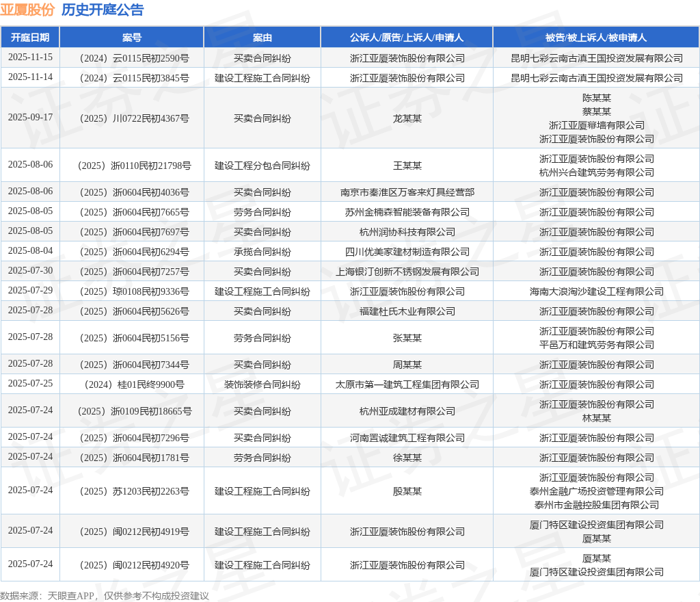This screenshot has height=602, width=700.
Task: Click plaintiff 周某某
Action: pos(407,365)
